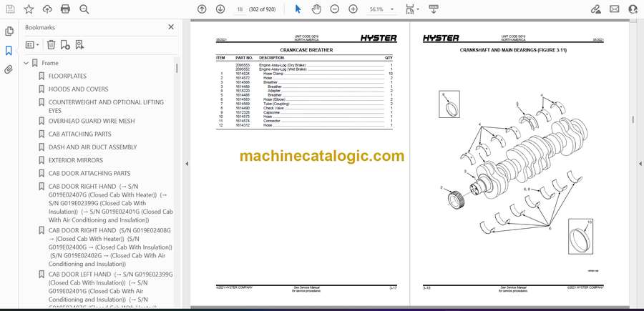Click the Tube (Coupling) row in parts table
The height and width of the screenshot is (311, 644).
tap(304, 104)
